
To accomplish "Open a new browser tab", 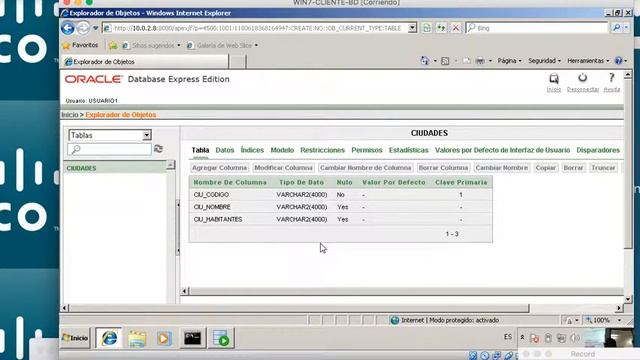I will point(238,62).
